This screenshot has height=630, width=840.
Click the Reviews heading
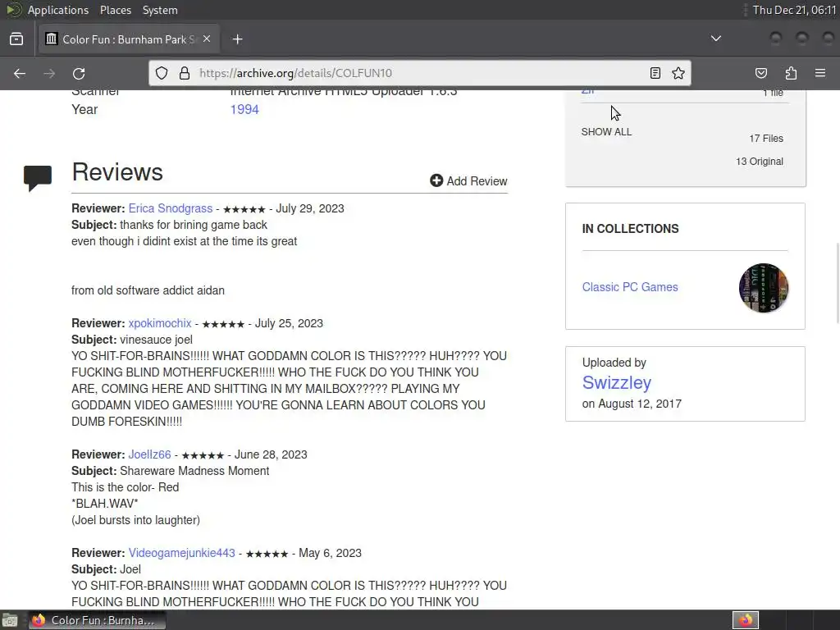[x=117, y=172]
